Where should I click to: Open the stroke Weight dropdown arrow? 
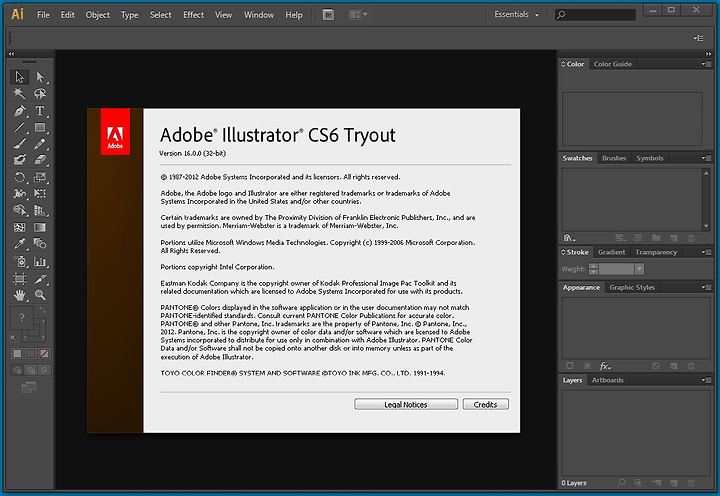pyautogui.click(x=639, y=269)
